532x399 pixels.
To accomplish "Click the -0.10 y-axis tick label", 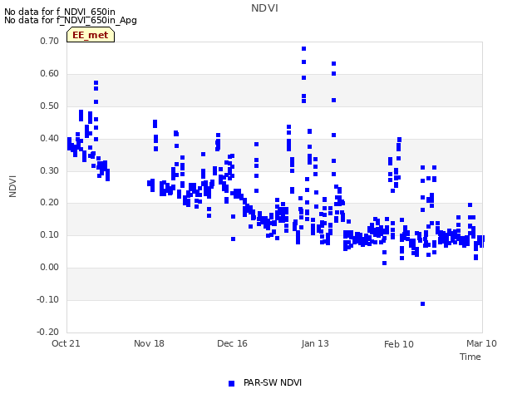I will 47,299.
